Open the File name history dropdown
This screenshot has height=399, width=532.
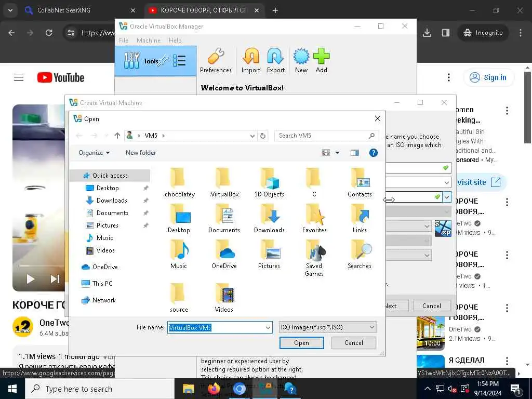268,327
